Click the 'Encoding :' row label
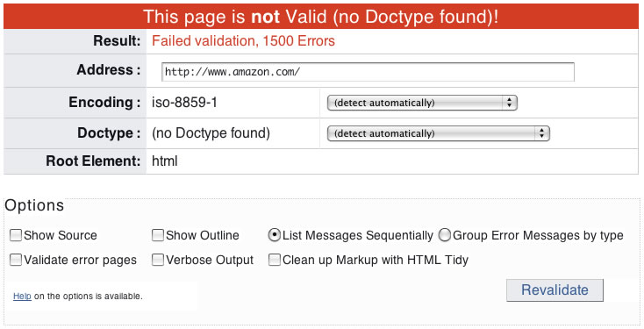The height and width of the screenshot is (329, 644). pyautogui.click(x=104, y=103)
